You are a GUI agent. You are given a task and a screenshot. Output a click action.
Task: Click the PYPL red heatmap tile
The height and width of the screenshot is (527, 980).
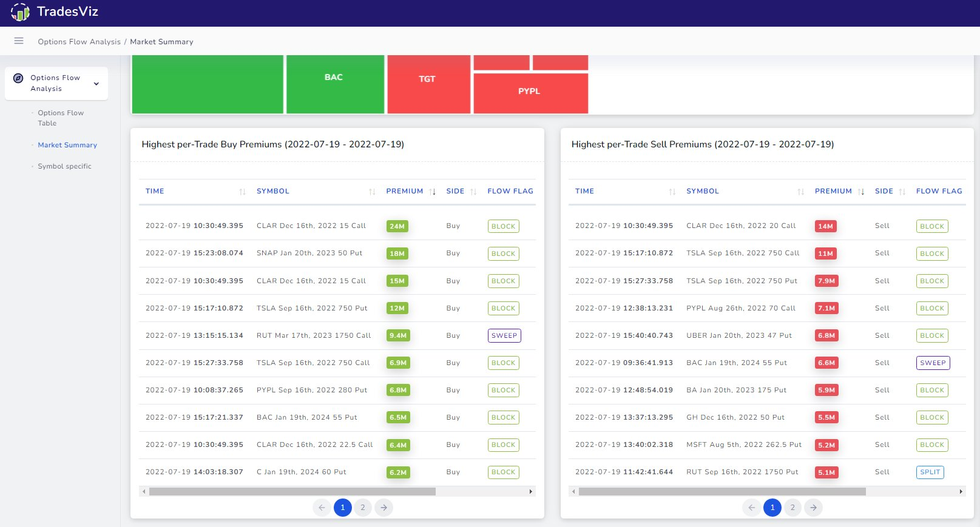click(531, 93)
